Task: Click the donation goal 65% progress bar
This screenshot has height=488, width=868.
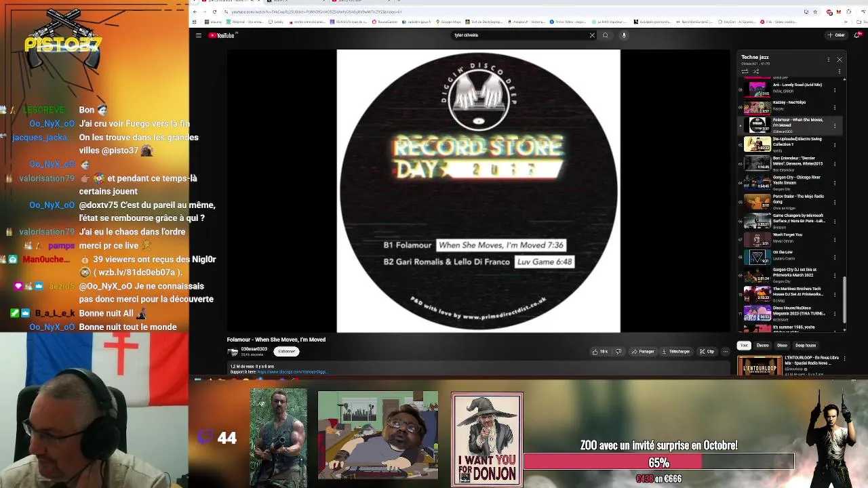Action: click(x=658, y=463)
